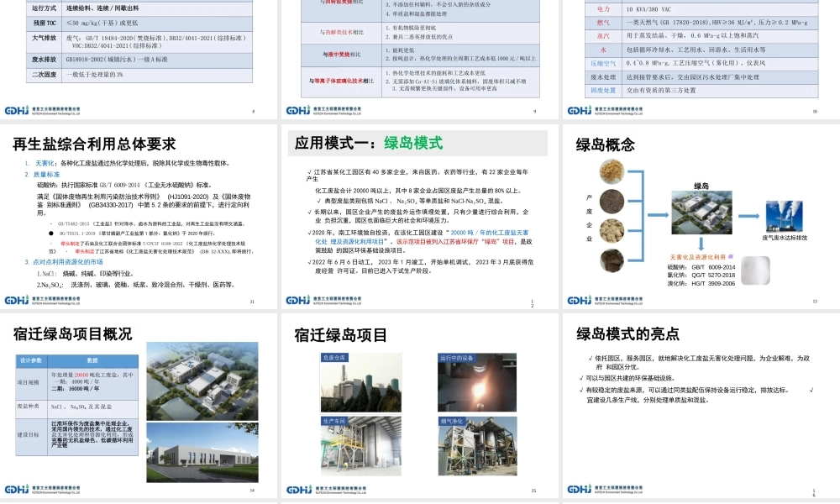The width and height of the screenshot is (840, 504).
Task: Click the GDHI logo on the 绿岛模式的亮点 slide
Action: coord(580,490)
